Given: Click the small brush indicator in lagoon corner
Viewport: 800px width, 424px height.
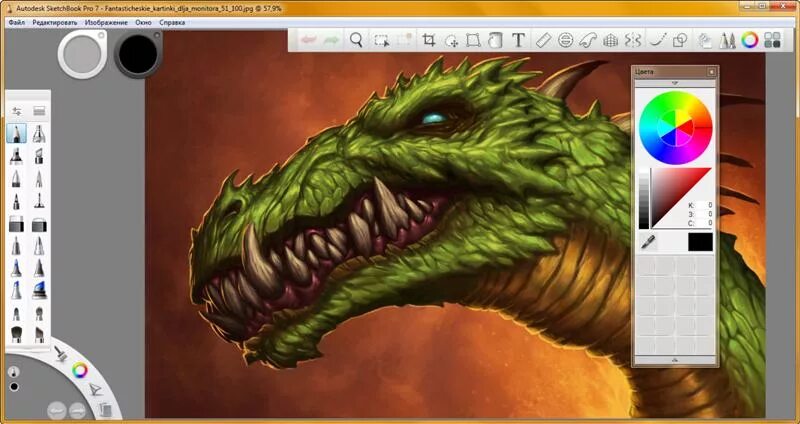Looking at the screenshot, I should pos(14,371).
